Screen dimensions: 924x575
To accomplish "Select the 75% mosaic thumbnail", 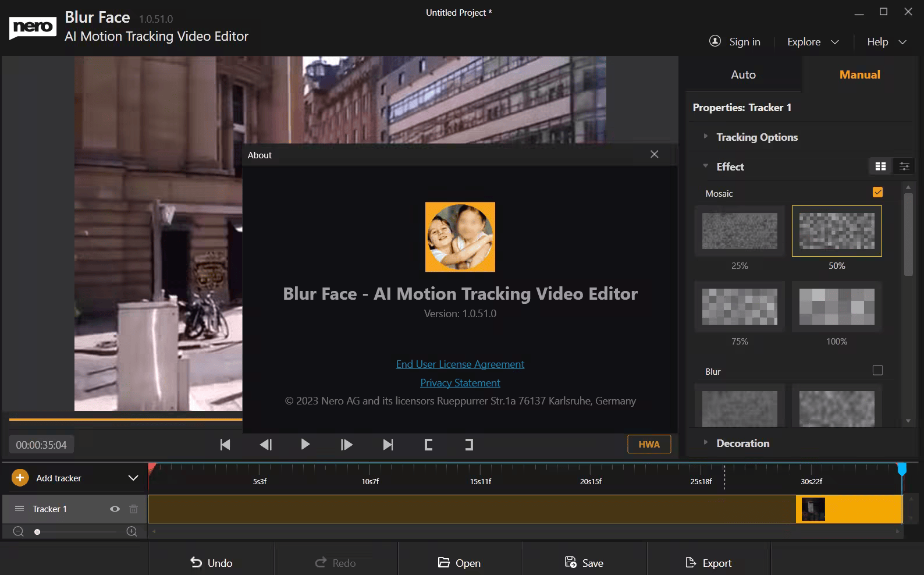I will [x=740, y=307].
